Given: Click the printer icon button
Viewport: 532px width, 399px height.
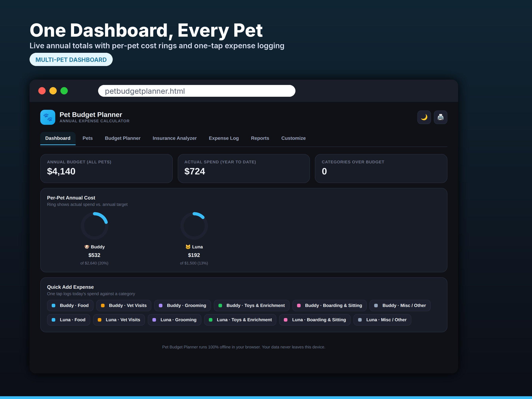Looking at the screenshot, I should pyautogui.click(x=440, y=117).
